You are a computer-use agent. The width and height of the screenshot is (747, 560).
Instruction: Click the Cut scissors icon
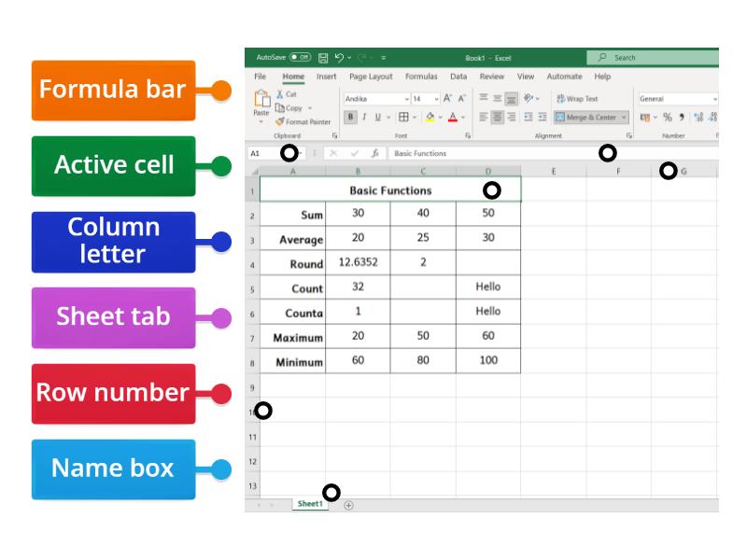(x=280, y=94)
